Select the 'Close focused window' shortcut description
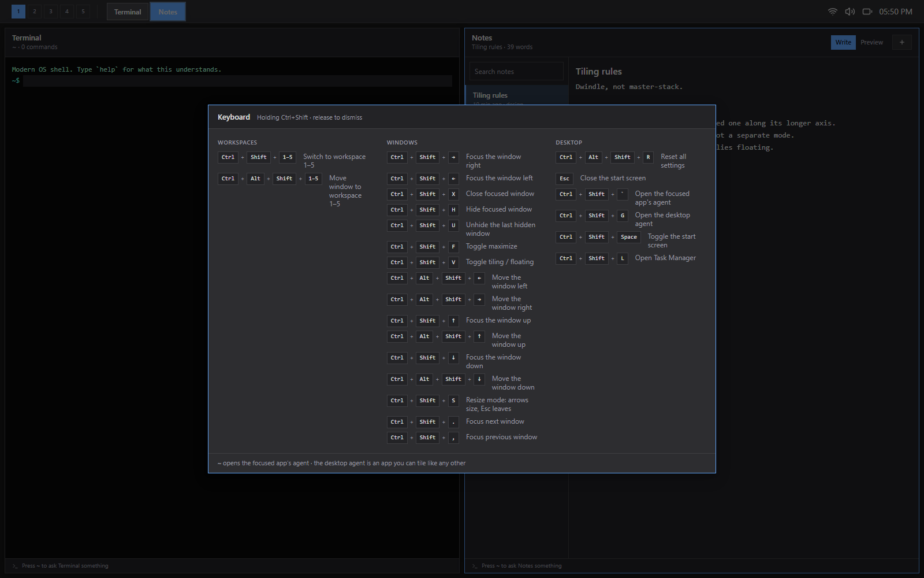 pos(500,194)
